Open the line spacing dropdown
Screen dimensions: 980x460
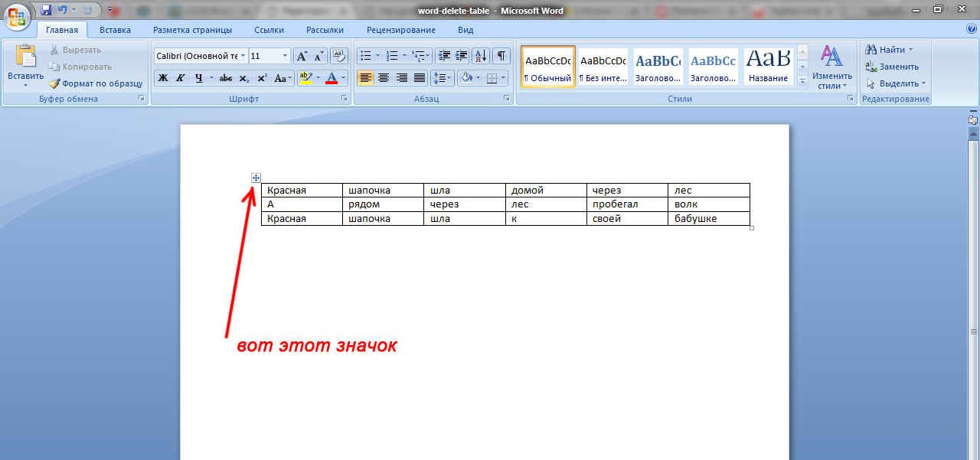coord(443,78)
